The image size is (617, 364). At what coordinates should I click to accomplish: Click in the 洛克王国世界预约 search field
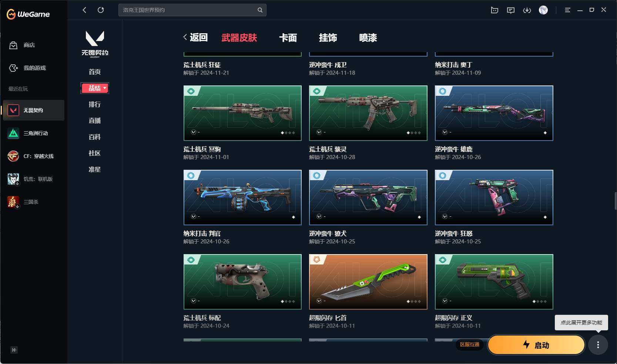(x=188, y=10)
